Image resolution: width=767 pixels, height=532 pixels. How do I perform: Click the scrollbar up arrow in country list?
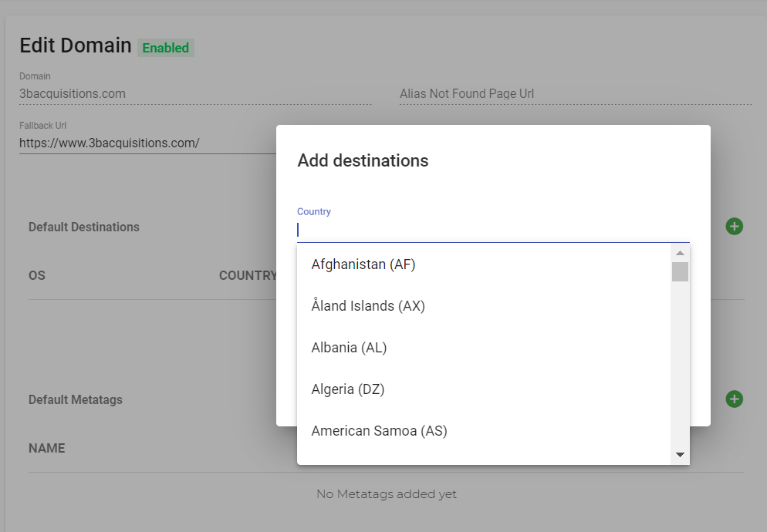680,253
